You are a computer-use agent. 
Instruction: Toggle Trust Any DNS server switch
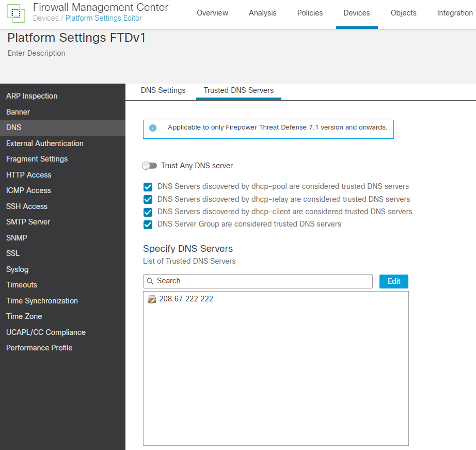pyautogui.click(x=149, y=166)
